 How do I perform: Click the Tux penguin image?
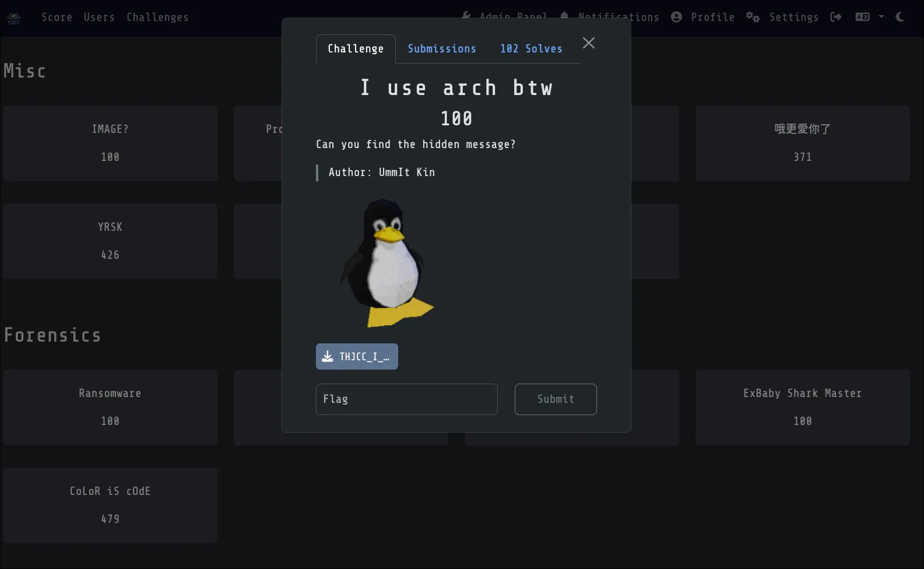pos(387,262)
